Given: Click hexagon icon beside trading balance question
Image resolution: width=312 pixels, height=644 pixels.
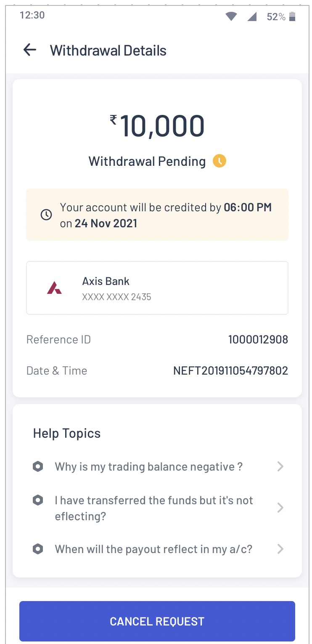Looking at the screenshot, I should [38, 466].
